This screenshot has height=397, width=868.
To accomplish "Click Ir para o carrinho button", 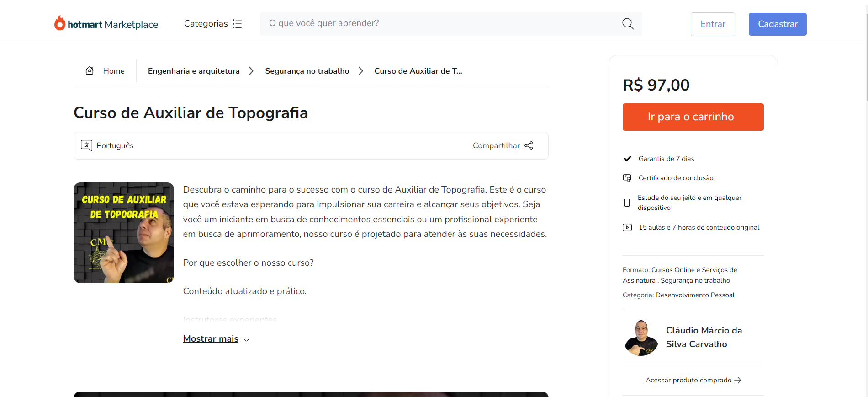I will (x=693, y=117).
